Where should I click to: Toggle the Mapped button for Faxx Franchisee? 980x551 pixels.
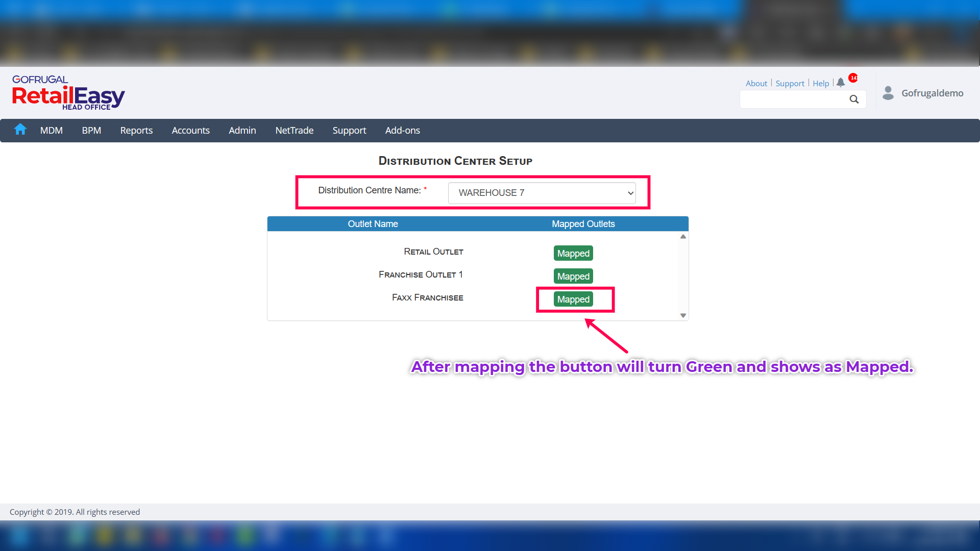[x=573, y=299]
